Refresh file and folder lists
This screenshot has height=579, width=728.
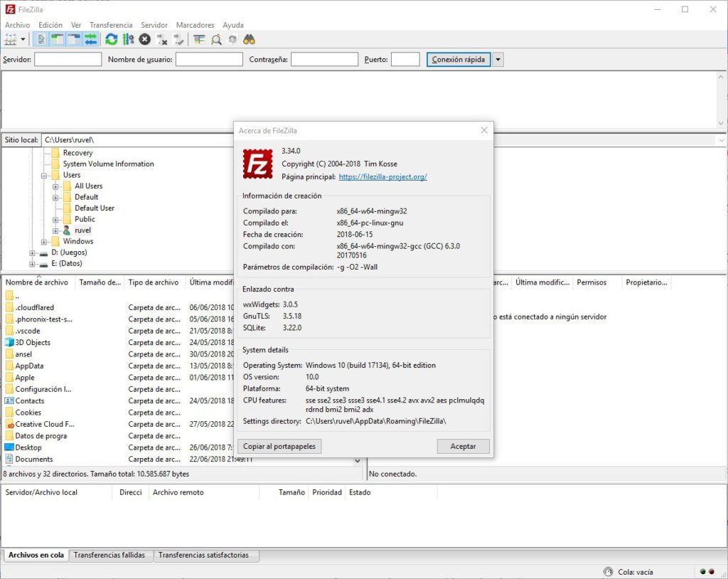pyautogui.click(x=111, y=40)
